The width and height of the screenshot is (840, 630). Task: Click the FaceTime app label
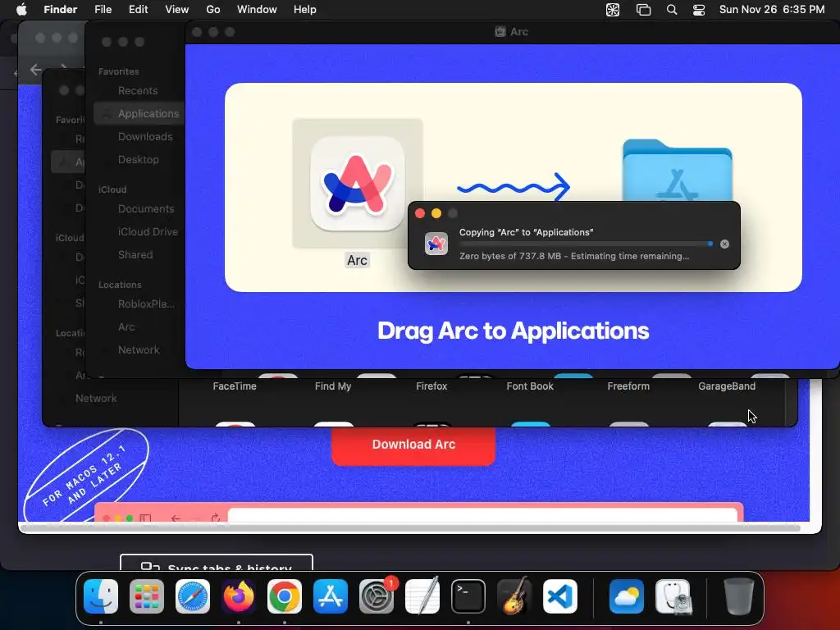pyautogui.click(x=235, y=386)
